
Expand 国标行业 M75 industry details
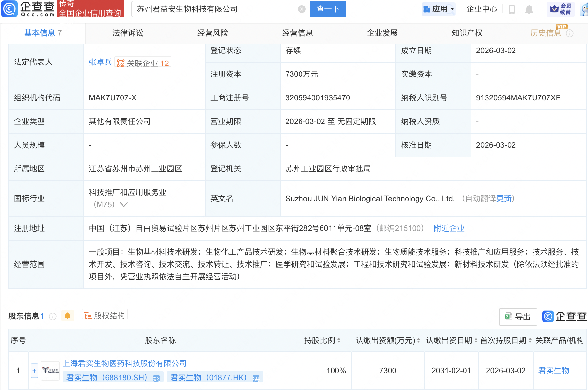pyautogui.click(x=124, y=205)
